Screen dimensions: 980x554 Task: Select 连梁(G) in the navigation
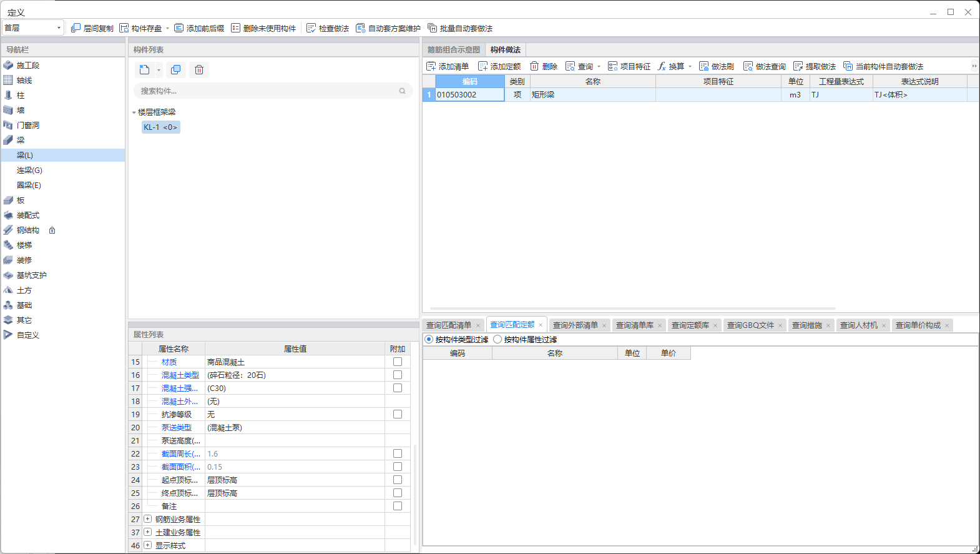(29, 171)
